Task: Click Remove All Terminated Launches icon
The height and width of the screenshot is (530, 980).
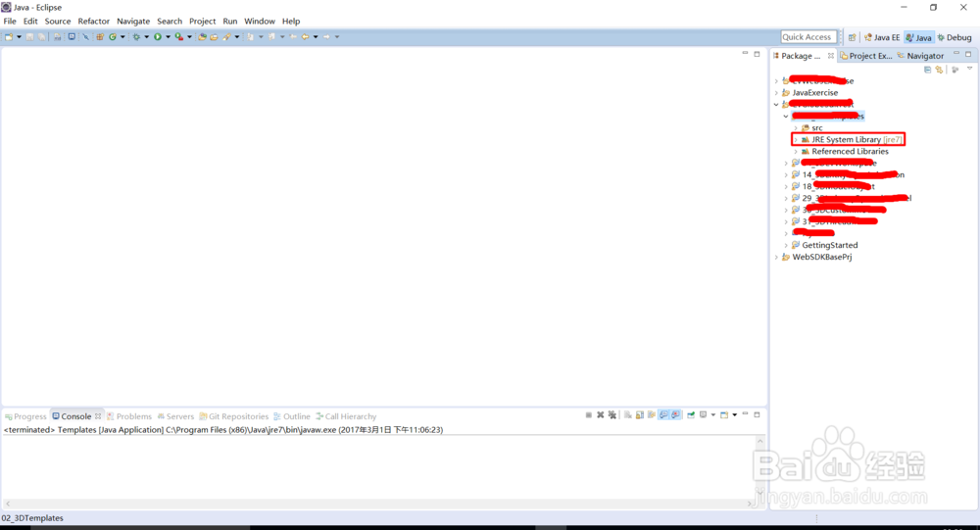Action: tap(612, 415)
